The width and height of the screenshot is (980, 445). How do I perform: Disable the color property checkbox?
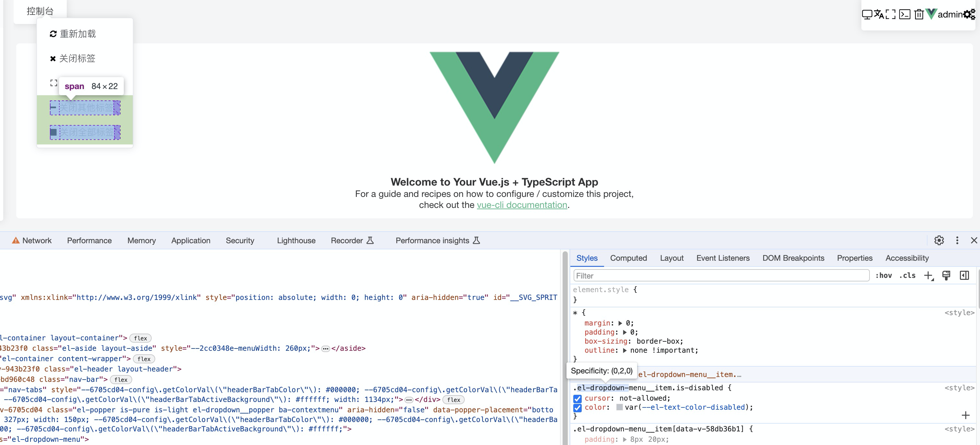(577, 408)
